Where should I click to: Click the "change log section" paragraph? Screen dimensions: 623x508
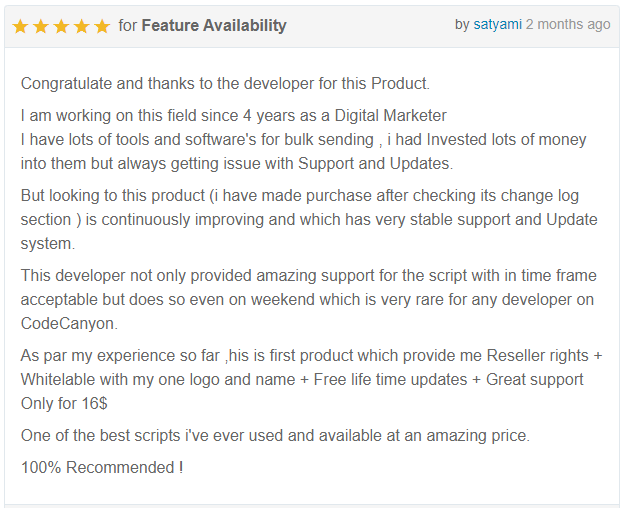tap(309, 220)
